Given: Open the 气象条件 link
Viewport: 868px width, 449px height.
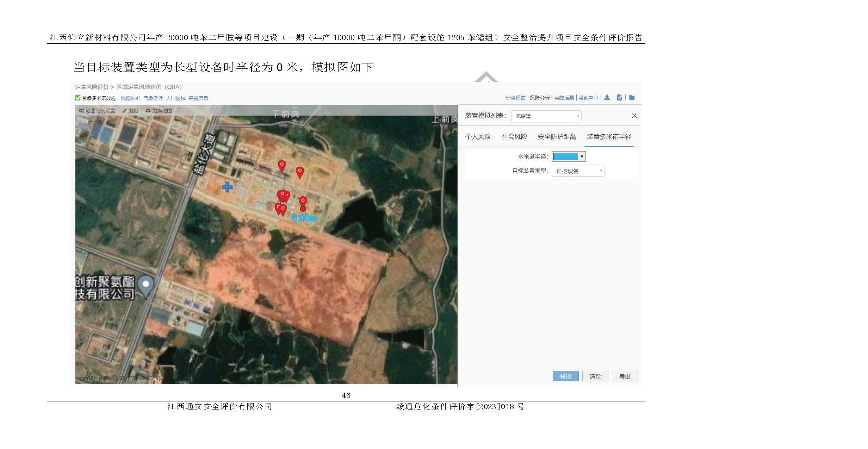Looking at the screenshot, I should 153,98.
